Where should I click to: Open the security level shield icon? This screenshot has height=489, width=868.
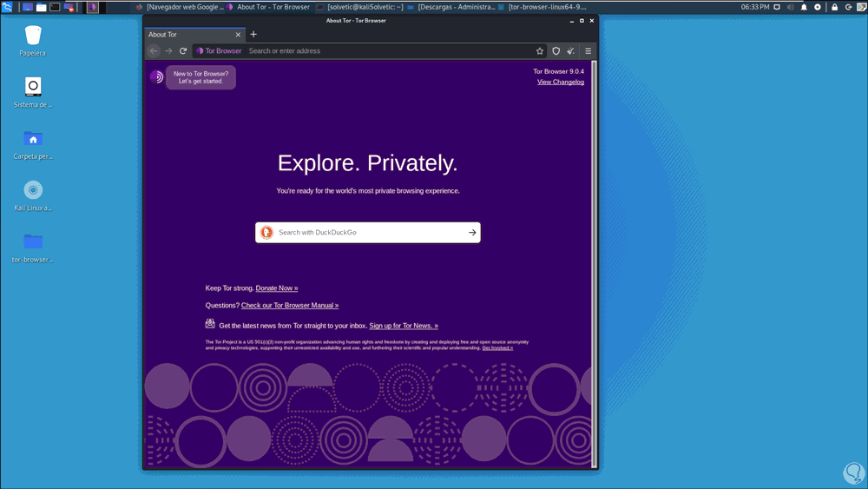pos(556,51)
